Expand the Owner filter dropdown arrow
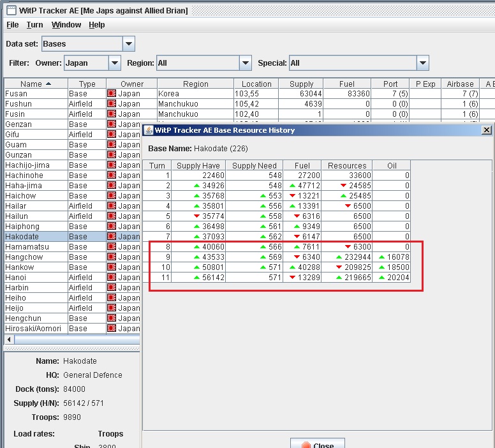This screenshot has height=448, width=495. (x=115, y=63)
